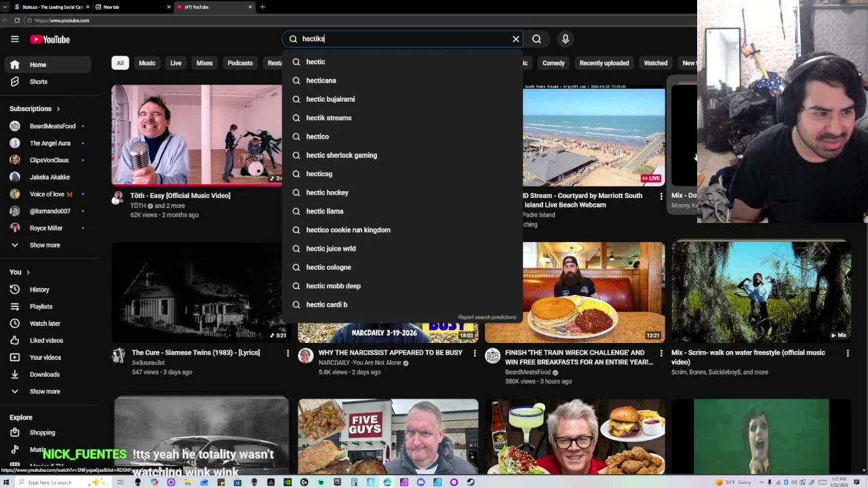Image resolution: width=868 pixels, height=488 pixels.
Task: Open the train wreck challenge thumbnail
Action: pos(574,292)
